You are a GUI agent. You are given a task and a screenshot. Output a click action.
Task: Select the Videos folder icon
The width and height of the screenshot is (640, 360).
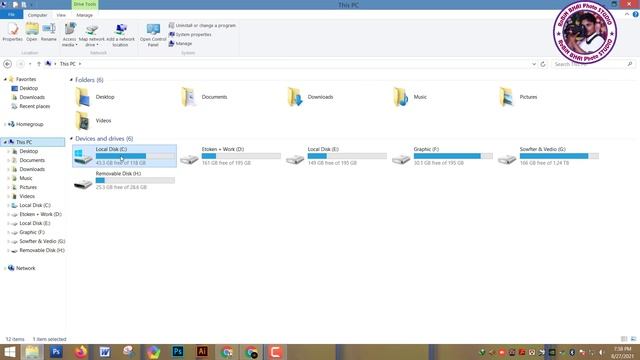pos(83,121)
